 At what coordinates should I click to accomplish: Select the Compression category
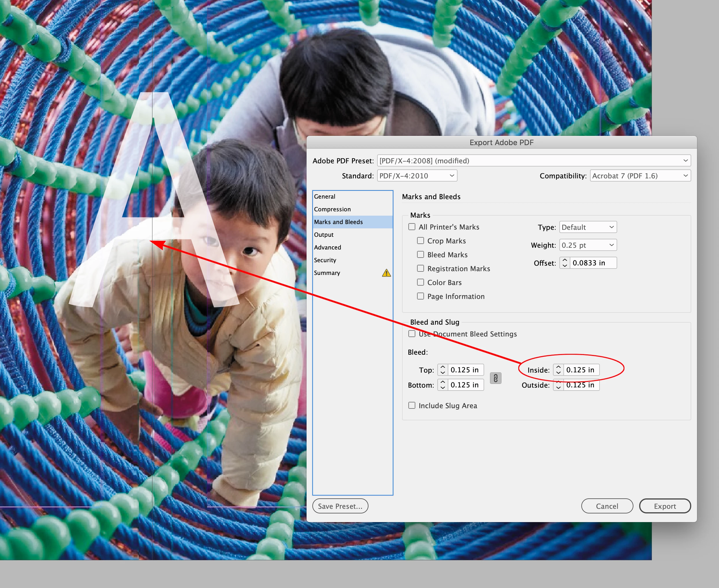(332, 209)
